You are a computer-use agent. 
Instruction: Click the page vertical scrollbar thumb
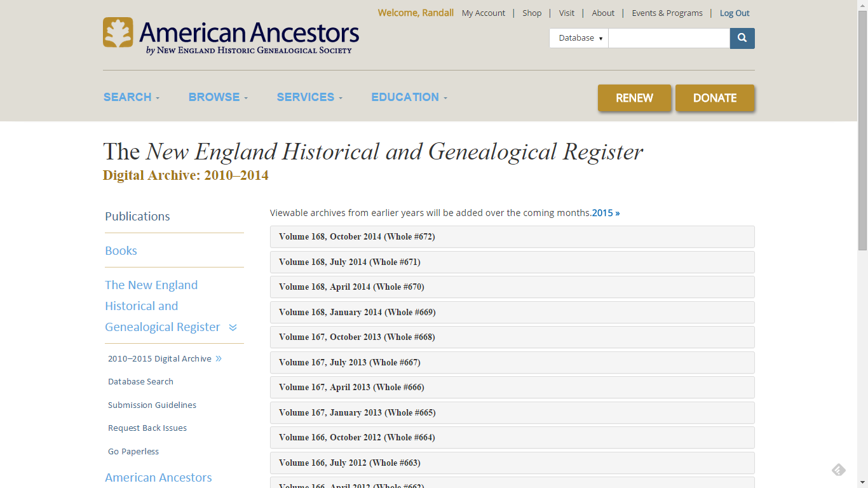(862, 129)
